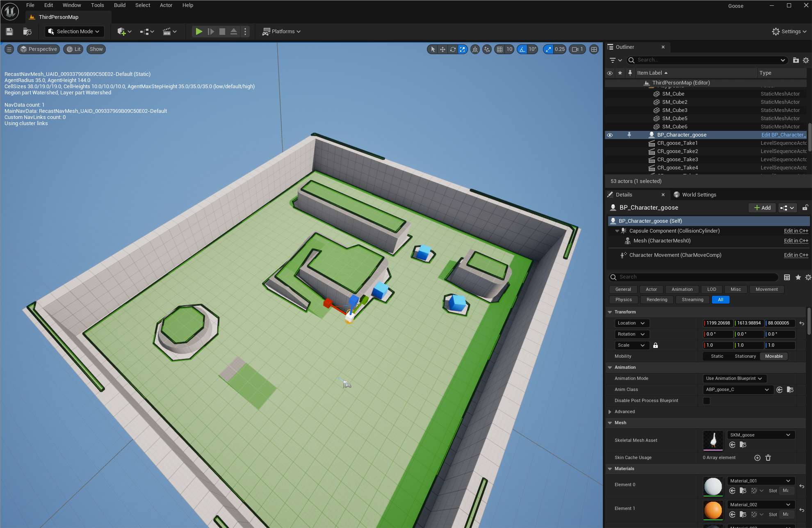This screenshot has width=812, height=528.
Task: Open the File menu
Action: (x=30, y=5)
